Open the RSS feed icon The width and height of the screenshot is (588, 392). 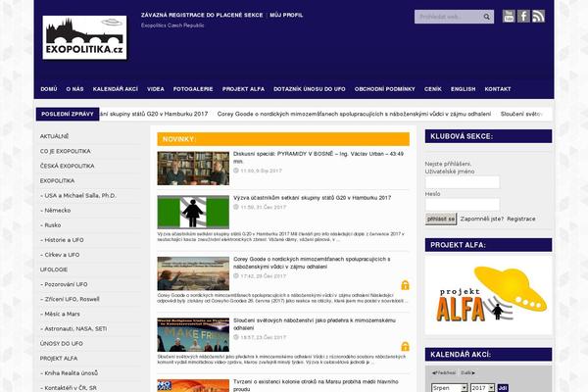538,16
